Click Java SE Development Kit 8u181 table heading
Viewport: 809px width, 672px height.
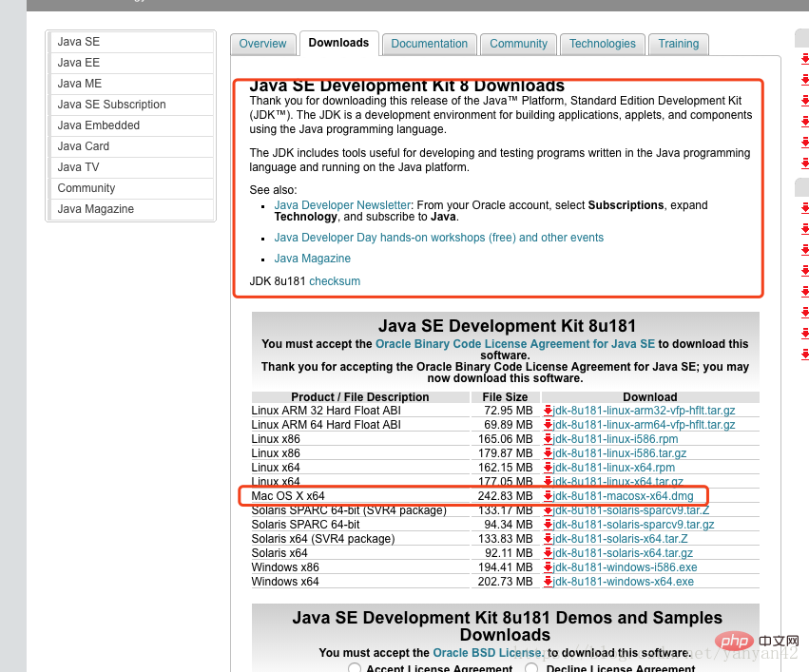pyautogui.click(x=507, y=326)
